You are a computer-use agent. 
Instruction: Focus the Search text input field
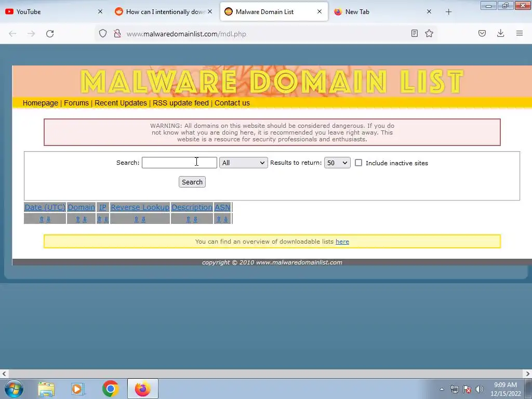[179, 163]
